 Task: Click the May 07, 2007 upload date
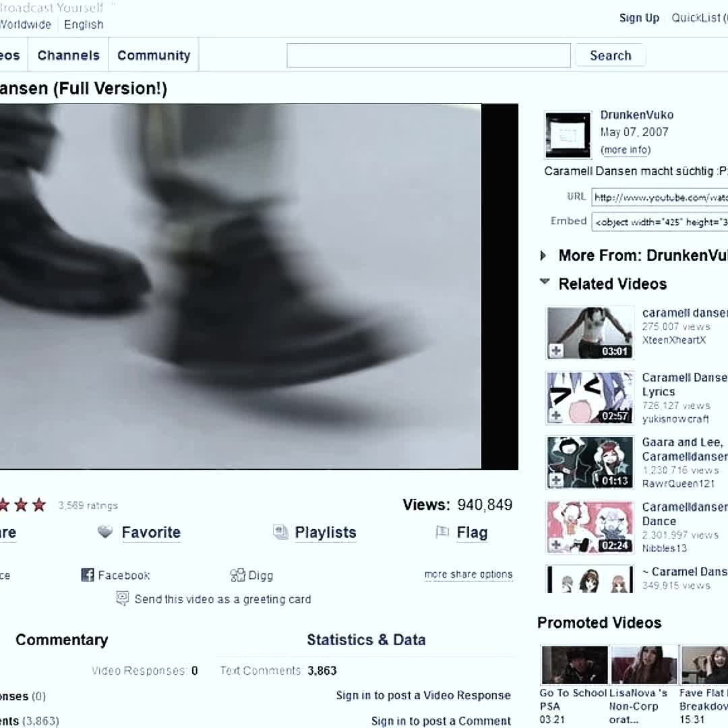coord(634,132)
